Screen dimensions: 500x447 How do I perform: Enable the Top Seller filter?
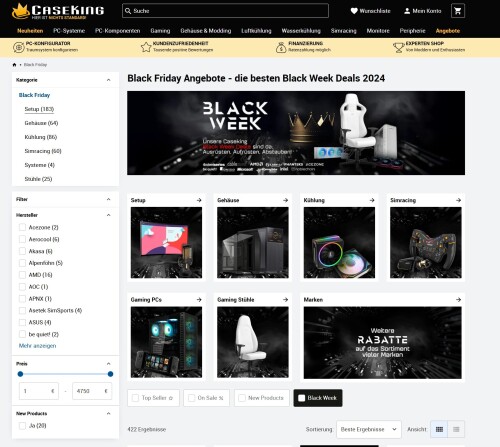153,398
